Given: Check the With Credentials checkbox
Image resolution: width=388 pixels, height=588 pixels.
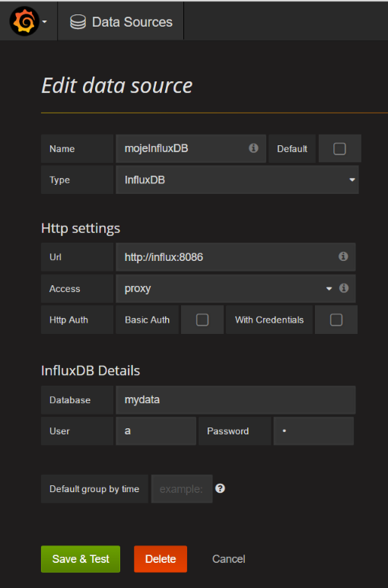Looking at the screenshot, I should (x=336, y=320).
